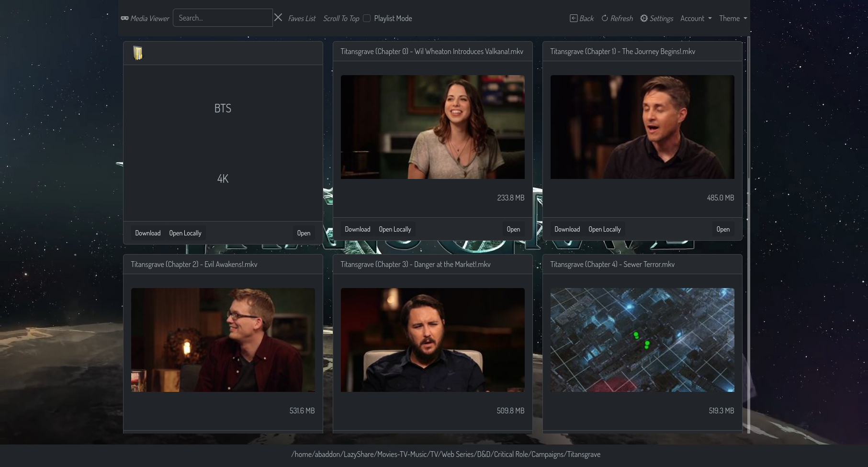This screenshot has height=467, width=868.
Task: Click the Back arrow icon
Action: [573, 18]
